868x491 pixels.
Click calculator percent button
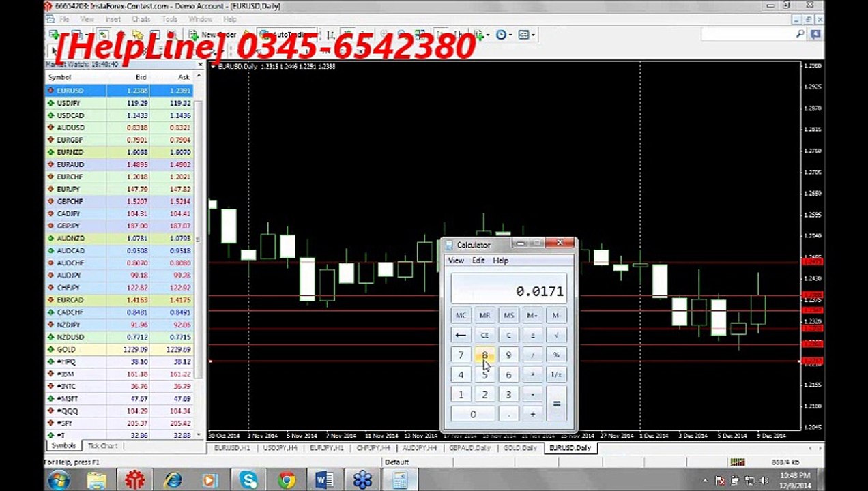tap(556, 355)
